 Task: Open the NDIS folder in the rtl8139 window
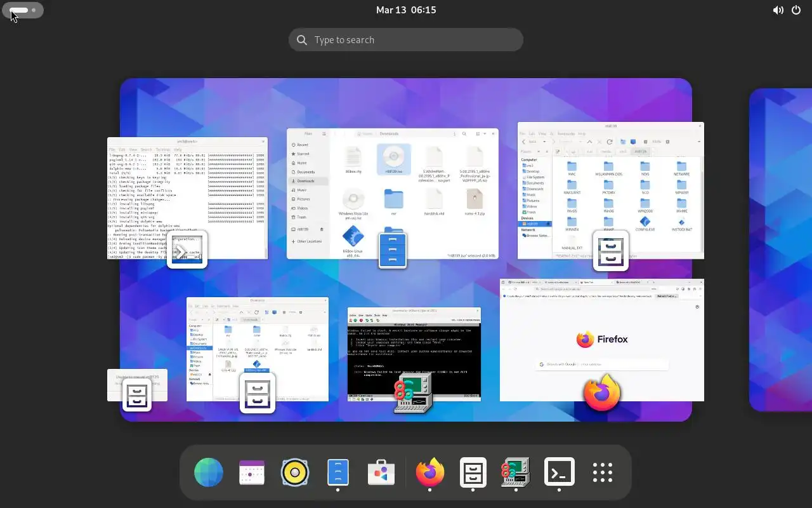[x=645, y=168]
